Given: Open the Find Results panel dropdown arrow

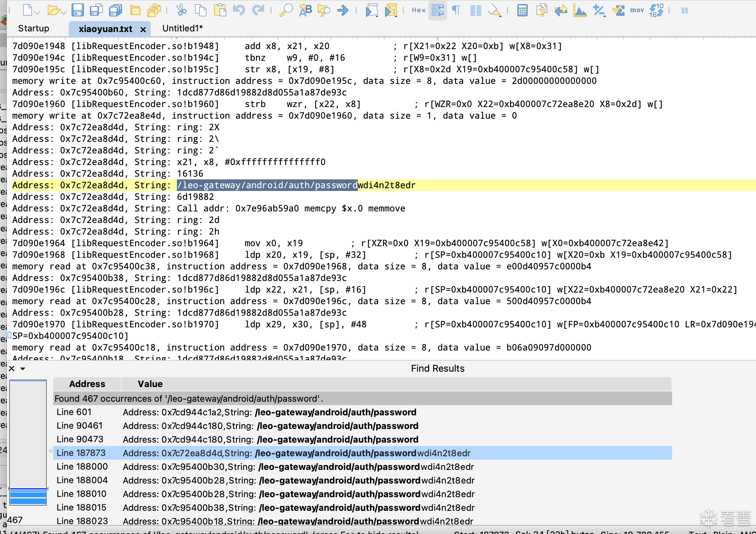Looking at the screenshot, I should click(x=23, y=369).
